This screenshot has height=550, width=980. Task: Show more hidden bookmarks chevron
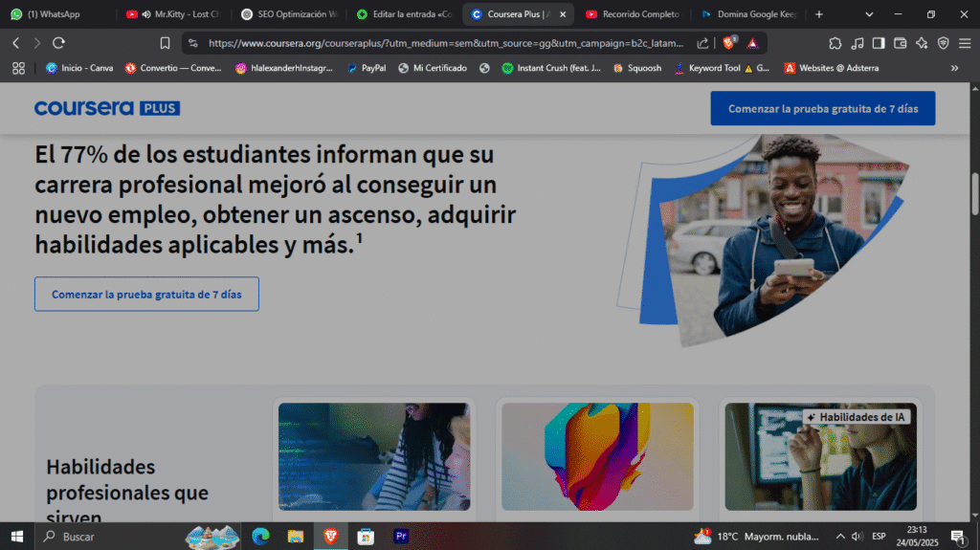(954, 68)
